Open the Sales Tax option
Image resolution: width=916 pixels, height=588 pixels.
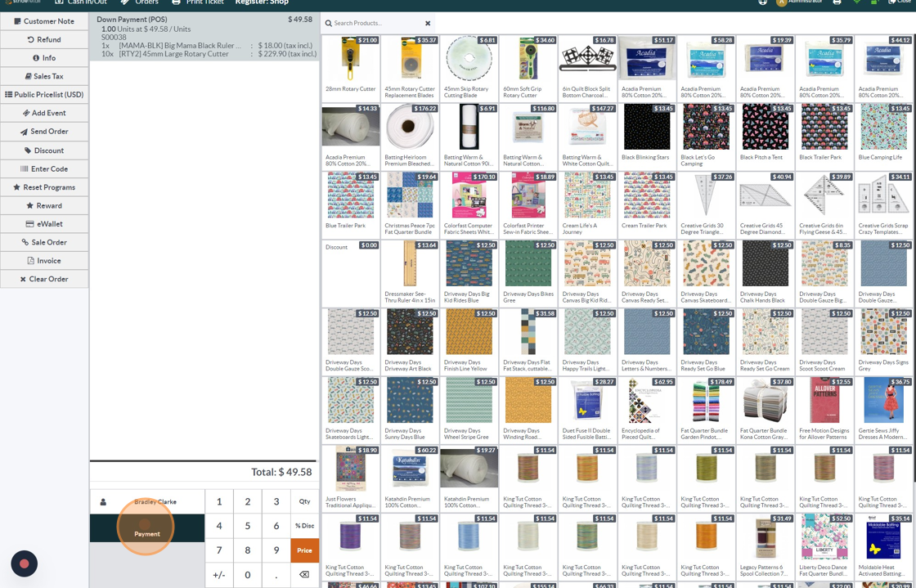click(x=44, y=76)
